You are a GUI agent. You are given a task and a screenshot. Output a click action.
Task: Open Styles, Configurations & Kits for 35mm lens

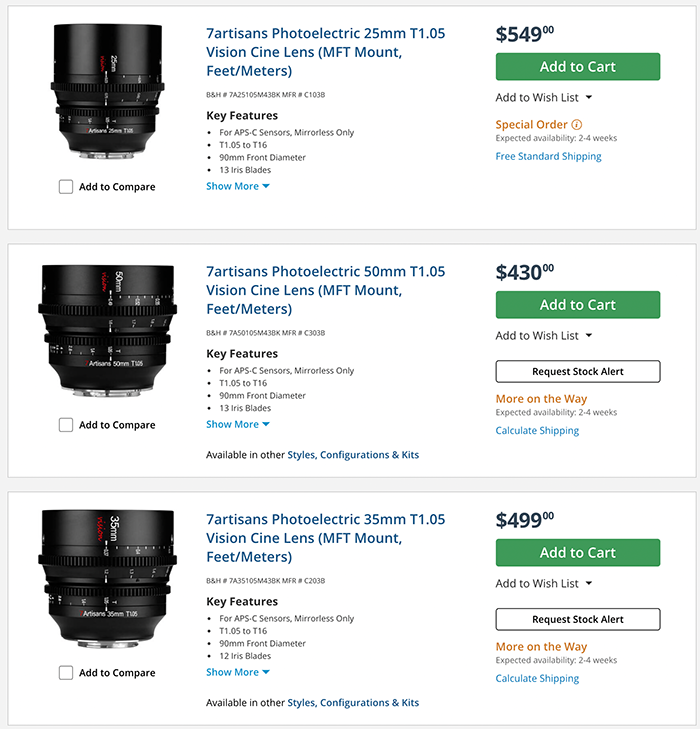coord(353,703)
